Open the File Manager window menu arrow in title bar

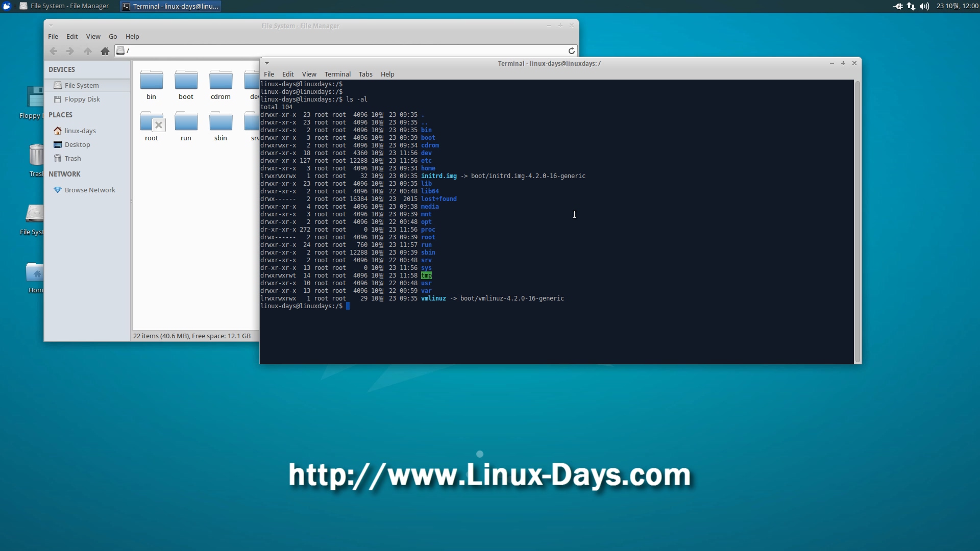tap(51, 26)
